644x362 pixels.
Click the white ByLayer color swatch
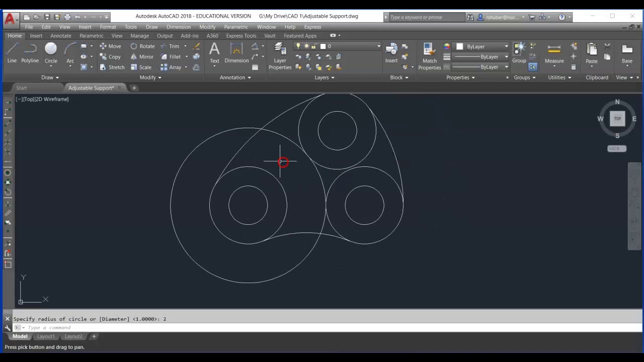[459, 46]
